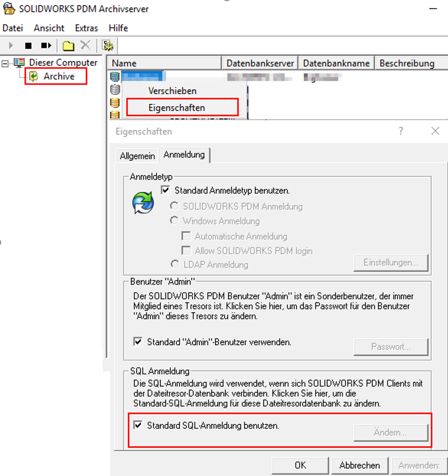The width and height of the screenshot is (448, 476).
Task: Toggle 'Standard SQL-Anmeldung benutzen' checkbox
Action: 138,425
